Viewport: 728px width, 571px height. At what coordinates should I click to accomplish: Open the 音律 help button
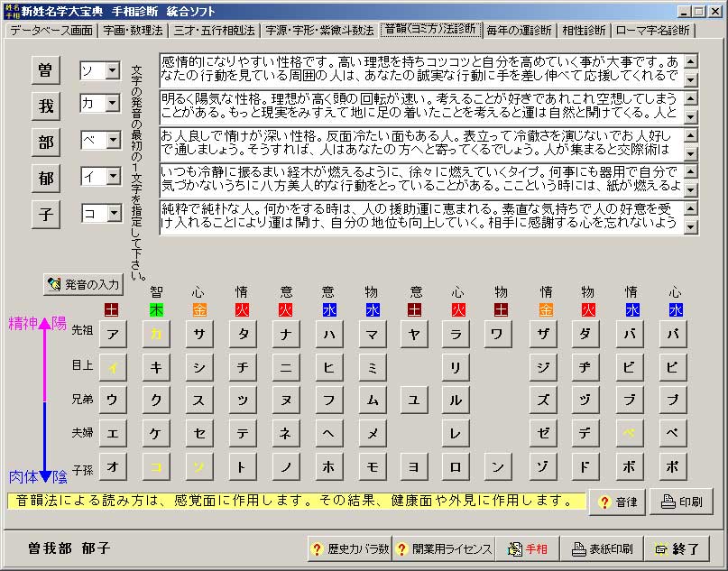(617, 502)
